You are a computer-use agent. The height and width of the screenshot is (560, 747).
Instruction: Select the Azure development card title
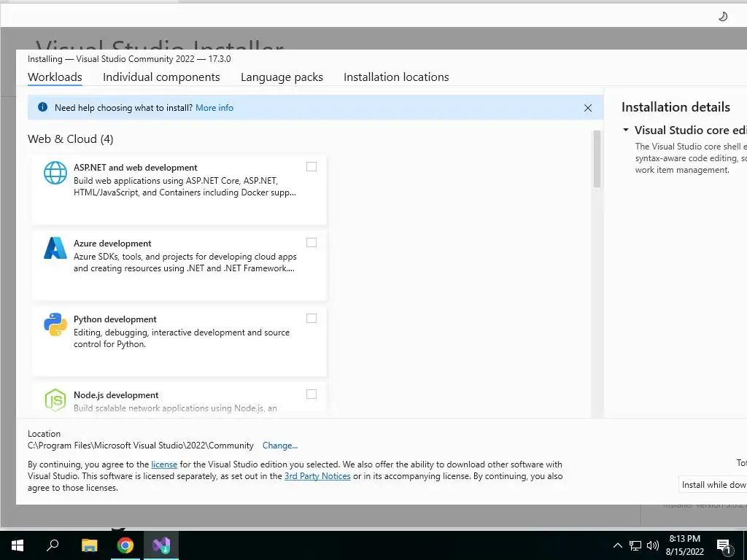[x=112, y=244]
